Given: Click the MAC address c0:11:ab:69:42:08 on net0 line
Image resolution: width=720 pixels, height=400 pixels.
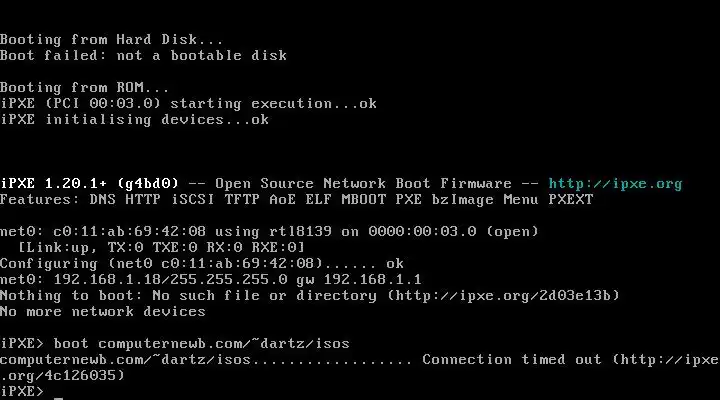Looking at the screenshot, I should [x=129, y=231].
